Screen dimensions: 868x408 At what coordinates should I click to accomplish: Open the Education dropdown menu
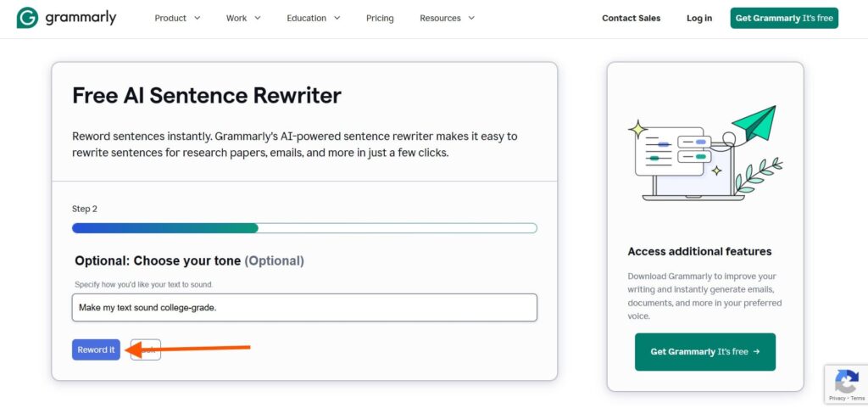[314, 19]
